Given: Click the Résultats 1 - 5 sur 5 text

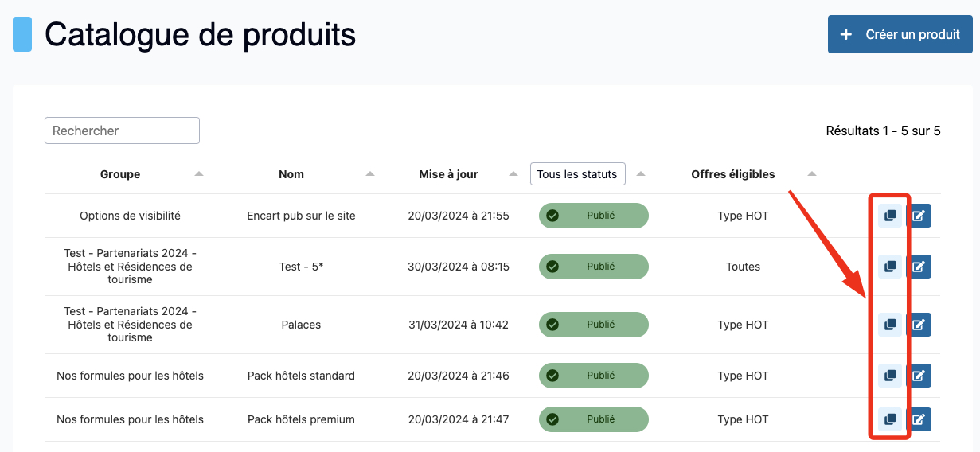Looking at the screenshot, I should tap(884, 131).
